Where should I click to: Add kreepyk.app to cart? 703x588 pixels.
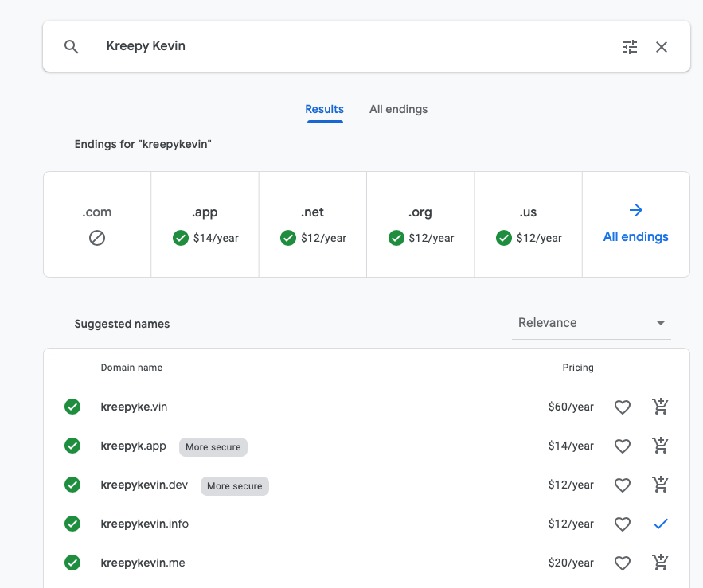(x=661, y=446)
